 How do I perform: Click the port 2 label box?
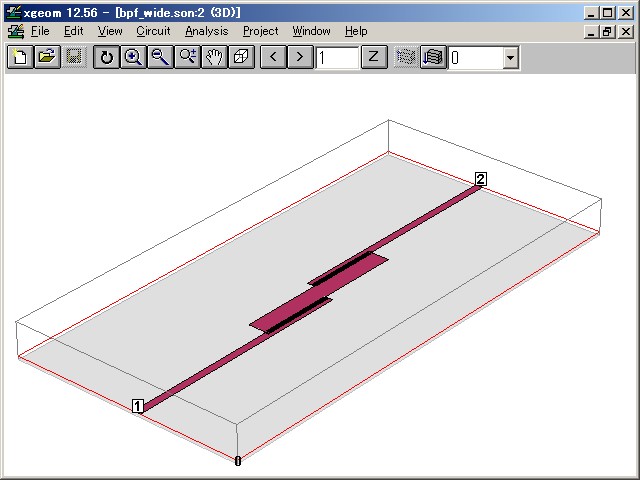click(x=480, y=179)
